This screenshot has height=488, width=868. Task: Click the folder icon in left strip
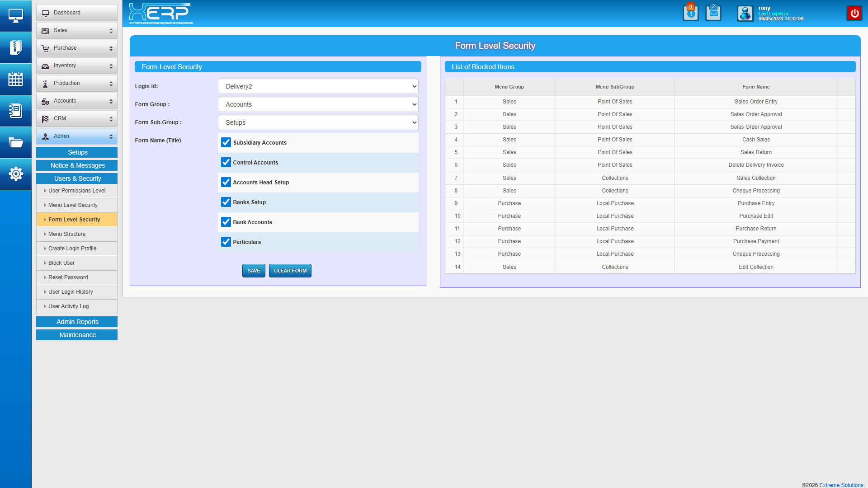pyautogui.click(x=15, y=142)
